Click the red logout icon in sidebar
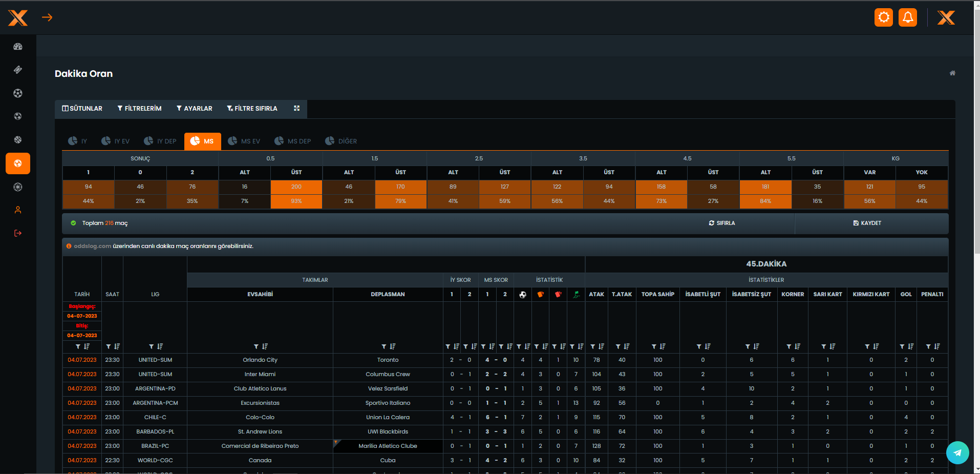This screenshot has width=980, height=474. pyautogui.click(x=18, y=233)
